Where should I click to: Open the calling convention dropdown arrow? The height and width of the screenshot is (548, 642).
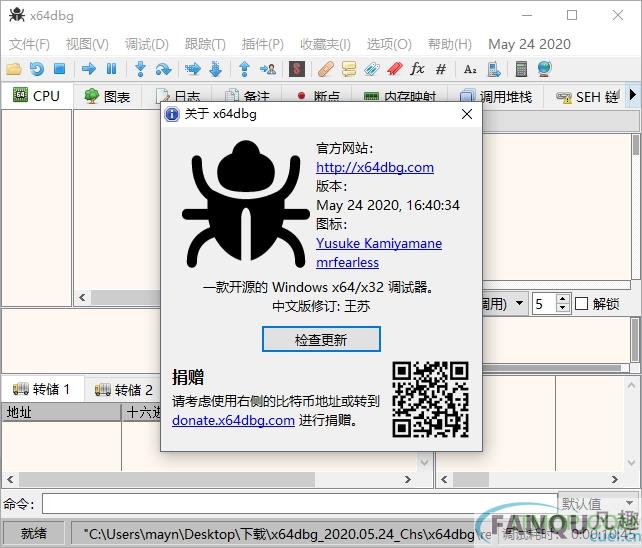click(519, 303)
